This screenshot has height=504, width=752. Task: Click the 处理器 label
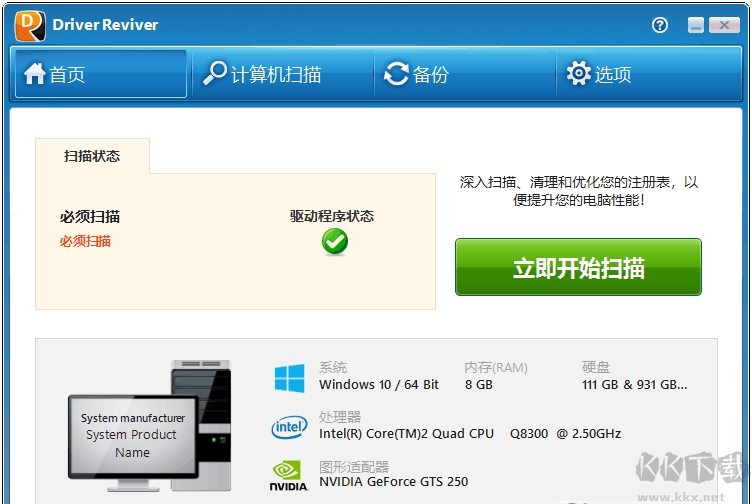340,417
